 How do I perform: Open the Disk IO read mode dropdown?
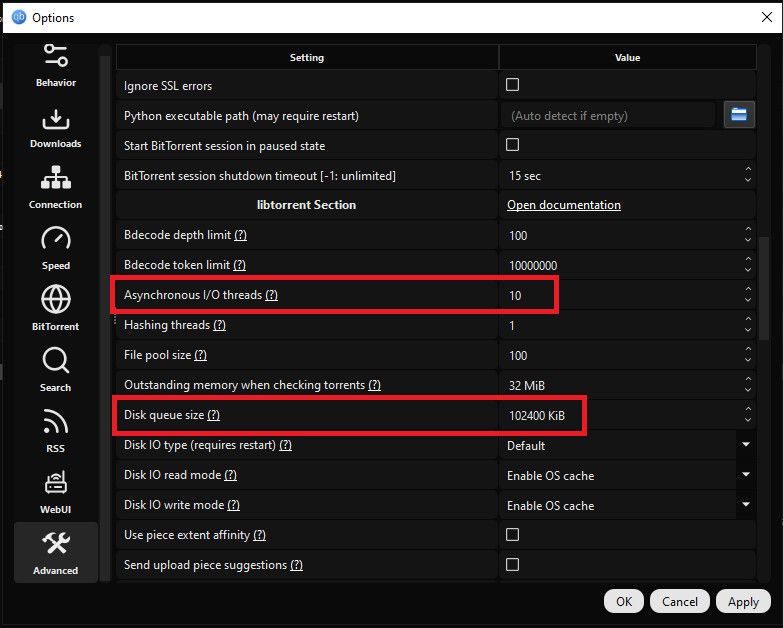[x=746, y=475]
